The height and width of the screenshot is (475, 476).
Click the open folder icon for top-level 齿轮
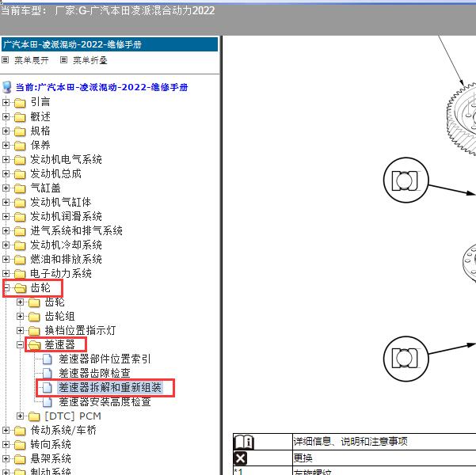(20, 288)
